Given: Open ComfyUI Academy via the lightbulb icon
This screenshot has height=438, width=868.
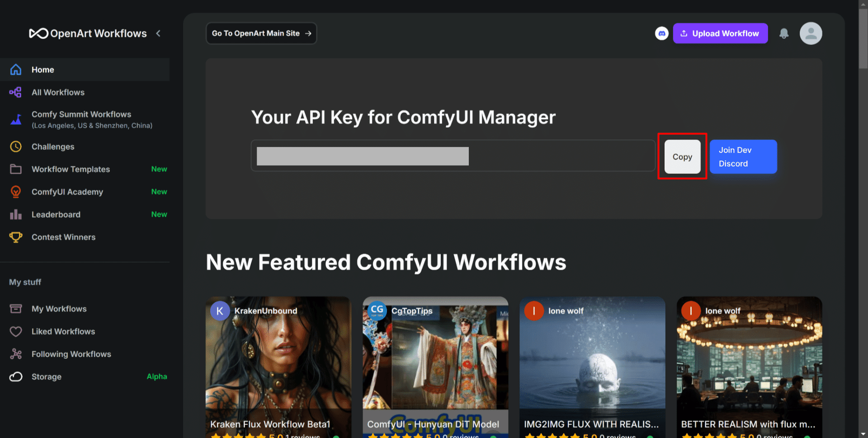Looking at the screenshot, I should tap(16, 191).
